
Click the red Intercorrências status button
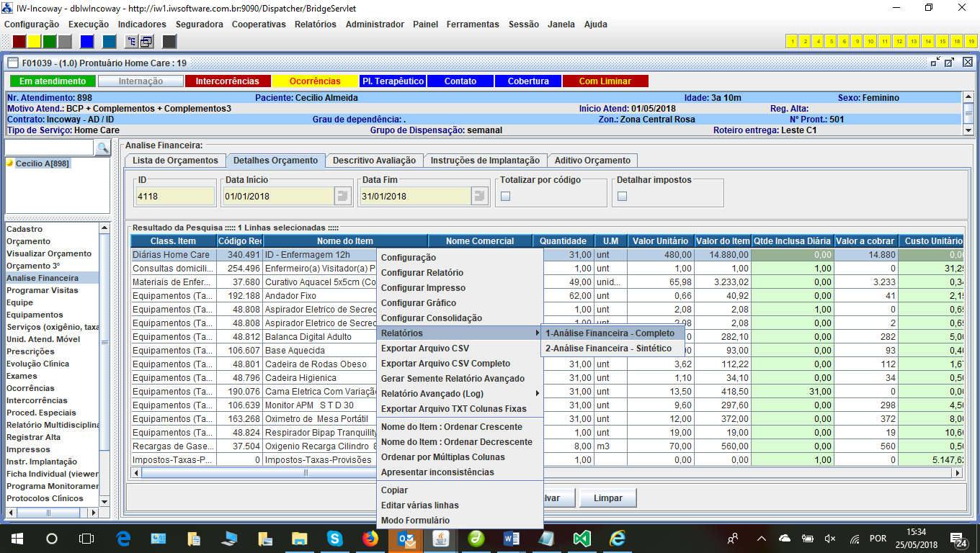pos(227,81)
